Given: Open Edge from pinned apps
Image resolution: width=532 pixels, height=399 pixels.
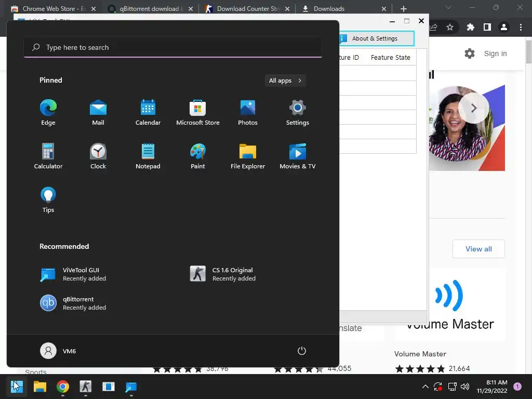Looking at the screenshot, I should click(48, 113).
